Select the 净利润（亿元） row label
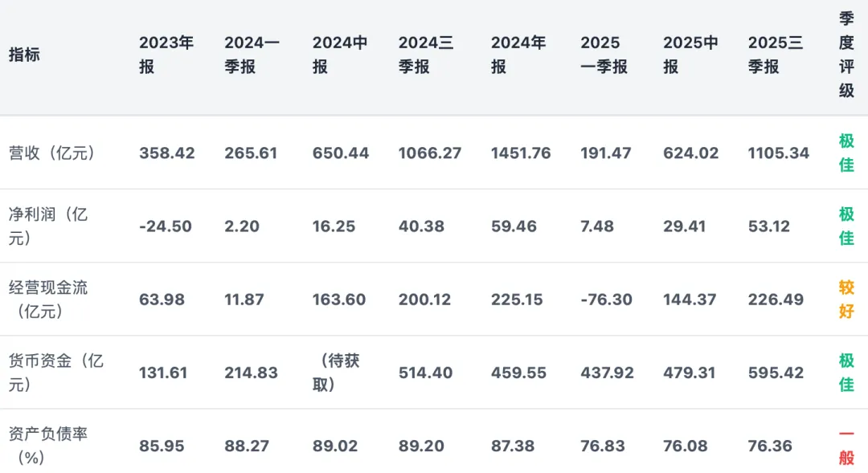Viewport: 868px width, 473px height. (48, 226)
